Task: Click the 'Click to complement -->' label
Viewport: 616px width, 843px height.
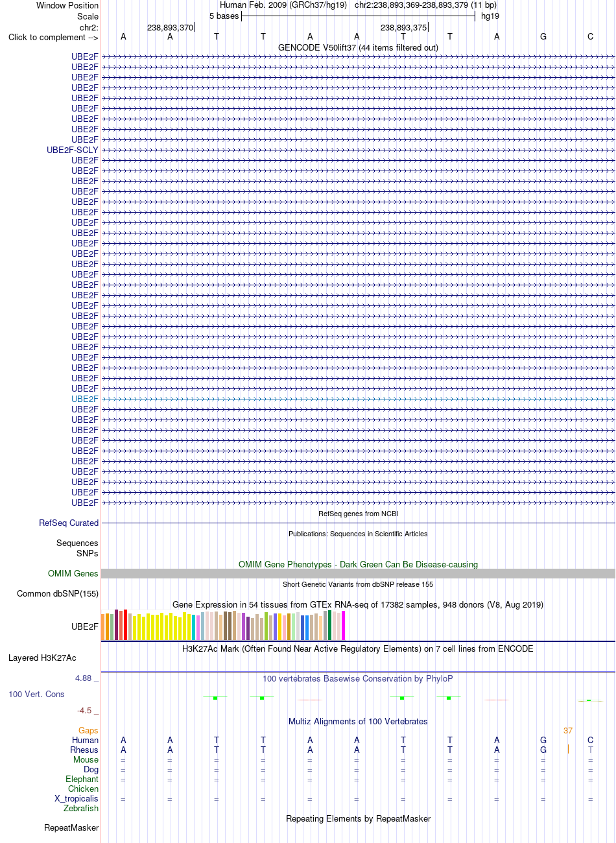Action: 53,37
